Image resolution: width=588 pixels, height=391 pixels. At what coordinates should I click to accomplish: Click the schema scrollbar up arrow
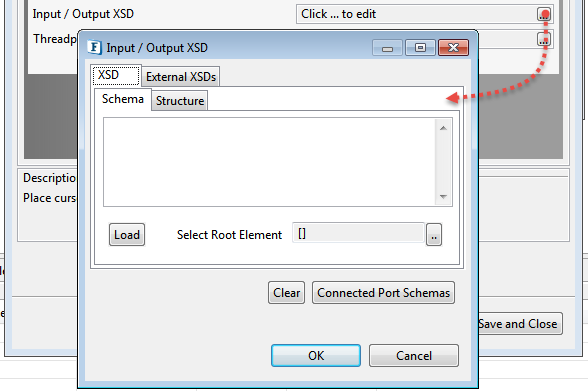(443, 128)
